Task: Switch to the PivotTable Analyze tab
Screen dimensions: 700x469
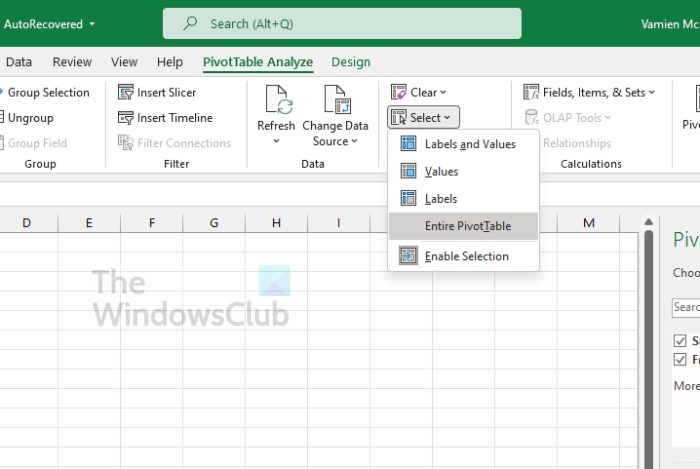Action: coord(258,62)
